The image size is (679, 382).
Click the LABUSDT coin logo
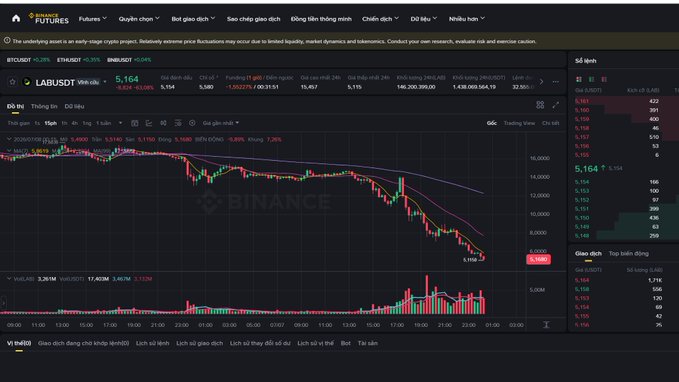26,82
